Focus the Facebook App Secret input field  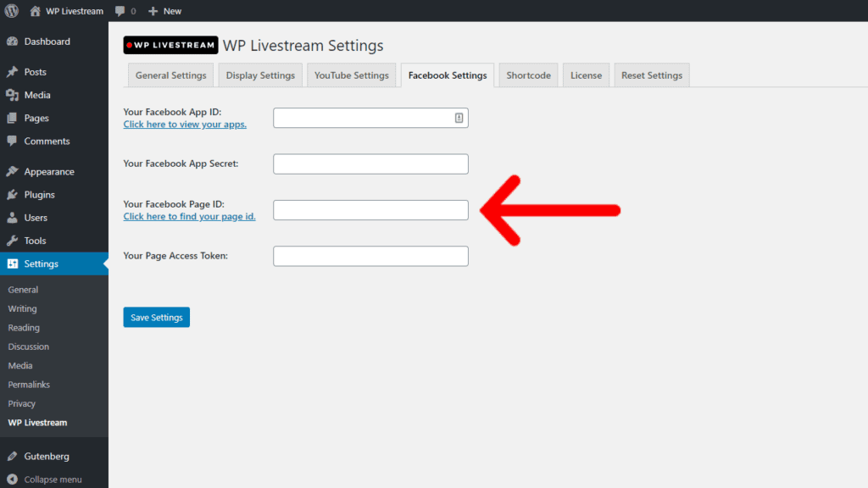(x=371, y=164)
